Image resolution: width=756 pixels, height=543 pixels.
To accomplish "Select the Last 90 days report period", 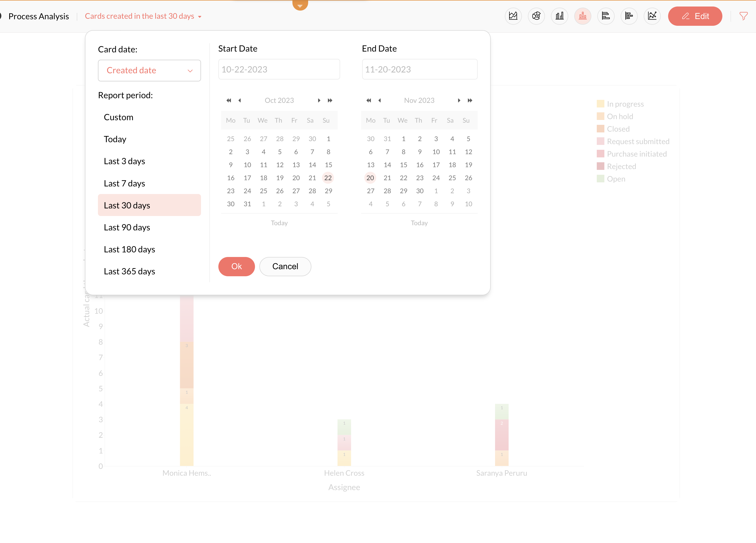I will coord(127,227).
